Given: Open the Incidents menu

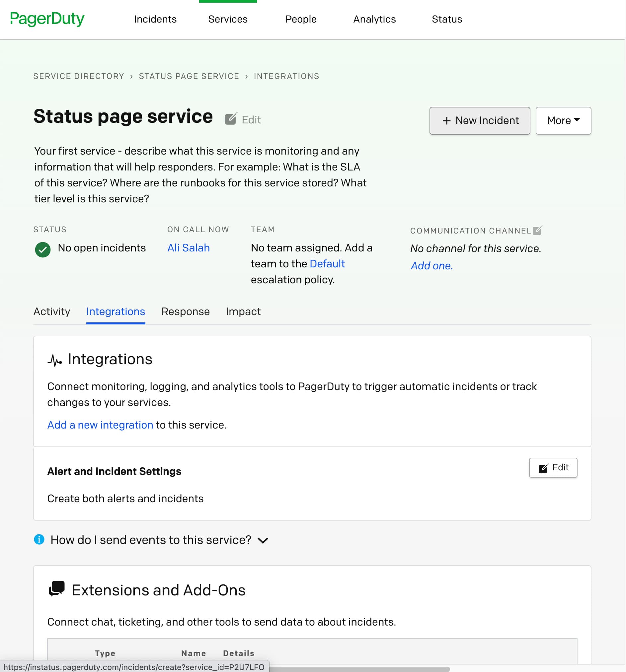Looking at the screenshot, I should (x=155, y=19).
